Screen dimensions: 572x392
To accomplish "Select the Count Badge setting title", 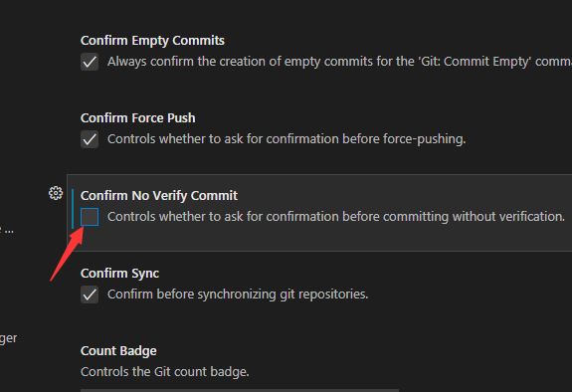I will [118, 351].
